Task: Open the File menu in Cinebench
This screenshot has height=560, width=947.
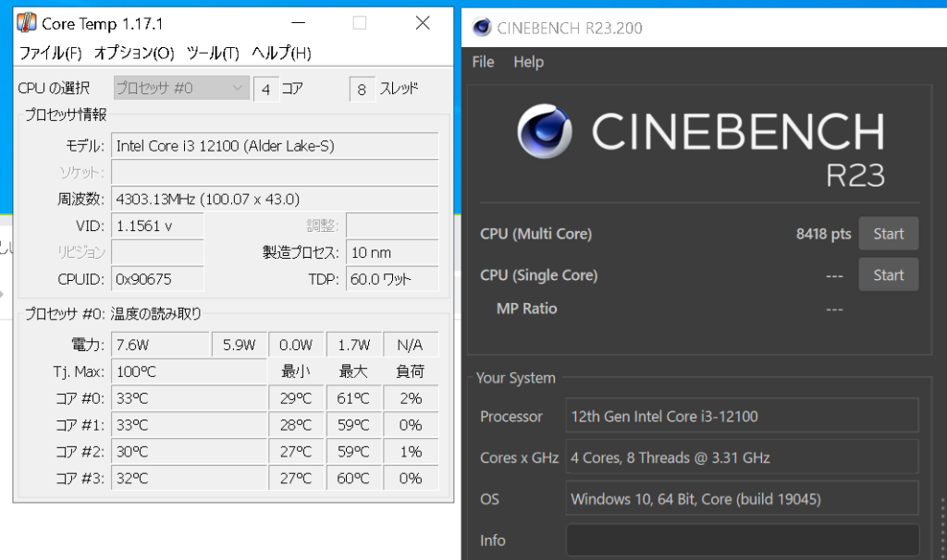Action: point(483,62)
